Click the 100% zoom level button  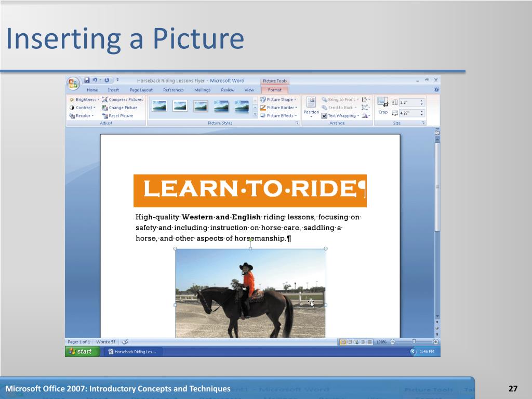click(381, 342)
